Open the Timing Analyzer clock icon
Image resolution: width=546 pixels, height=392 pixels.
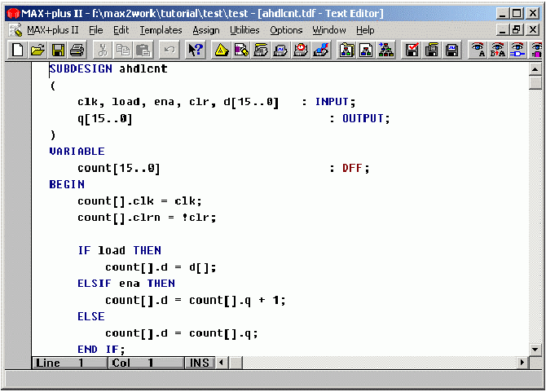[301, 51]
